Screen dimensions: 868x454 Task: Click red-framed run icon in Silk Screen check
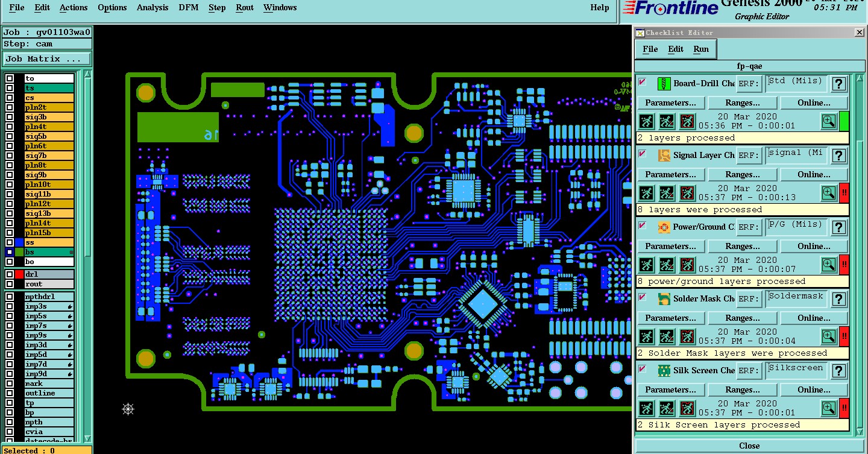point(687,408)
